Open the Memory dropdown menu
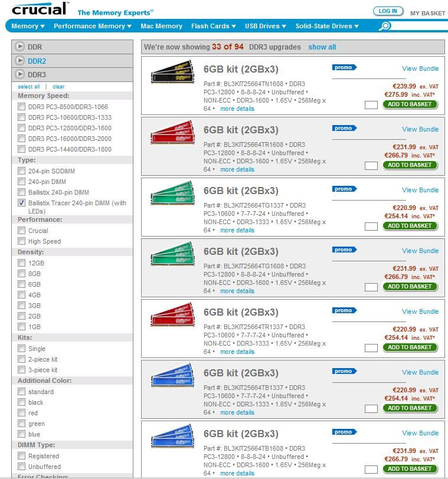 pos(28,26)
